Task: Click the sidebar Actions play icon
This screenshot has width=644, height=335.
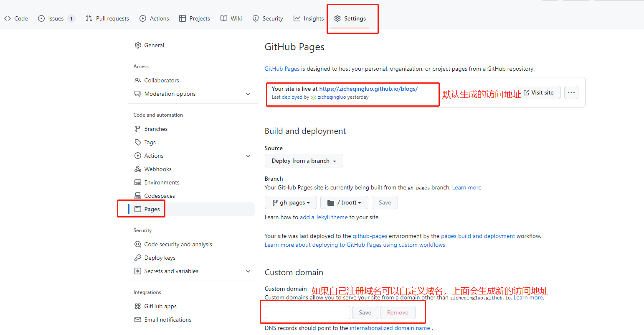Action: click(x=138, y=156)
